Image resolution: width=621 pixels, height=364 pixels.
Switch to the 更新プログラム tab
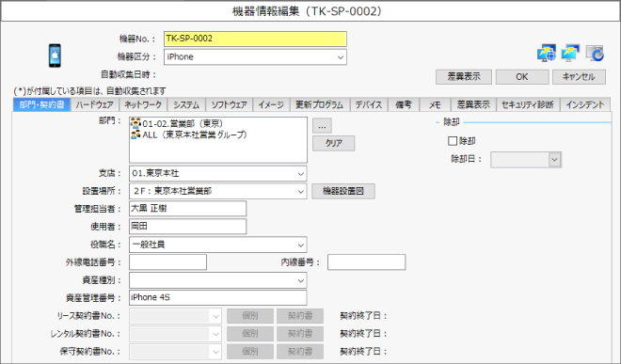point(319,104)
